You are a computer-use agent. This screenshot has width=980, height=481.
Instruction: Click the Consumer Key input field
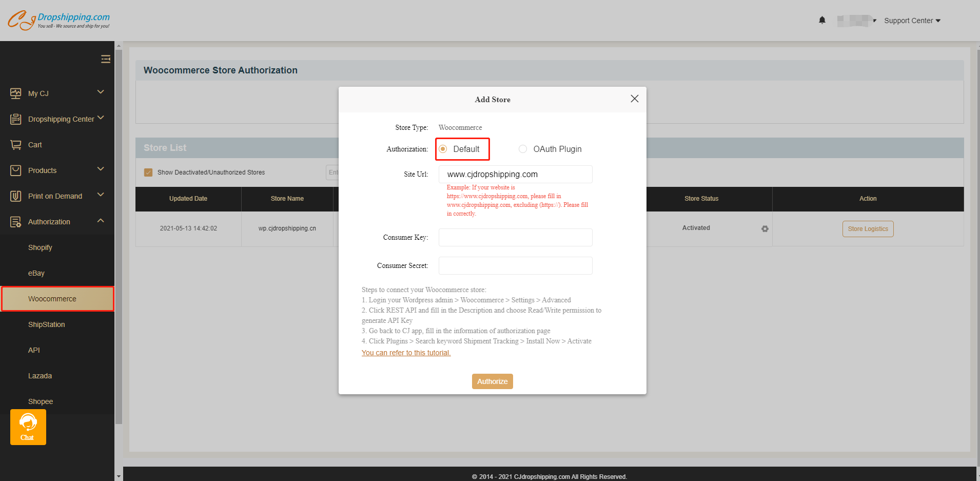515,237
